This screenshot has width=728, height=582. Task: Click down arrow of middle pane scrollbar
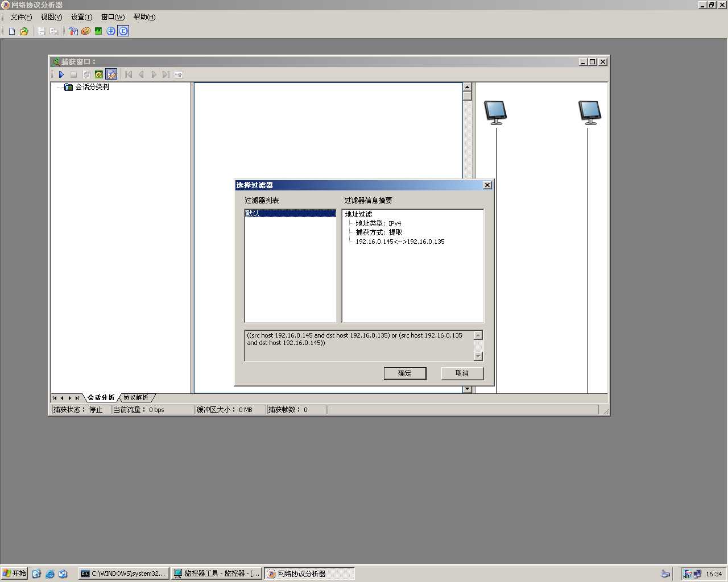pyautogui.click(x=468, y=389)
